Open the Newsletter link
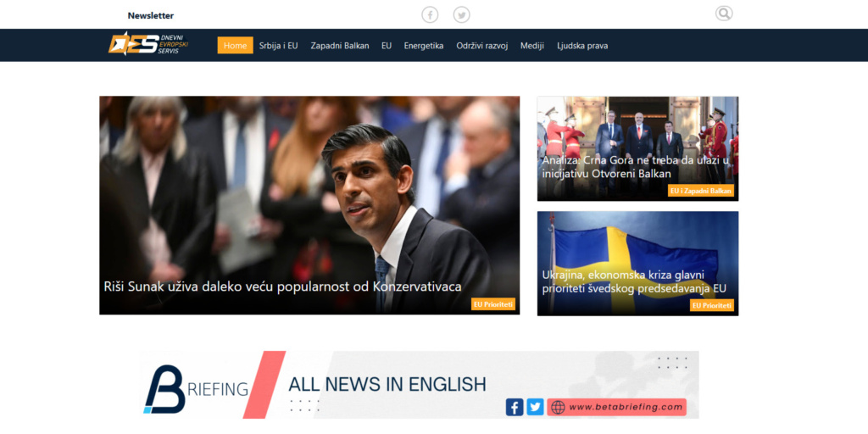 (151, 15)
